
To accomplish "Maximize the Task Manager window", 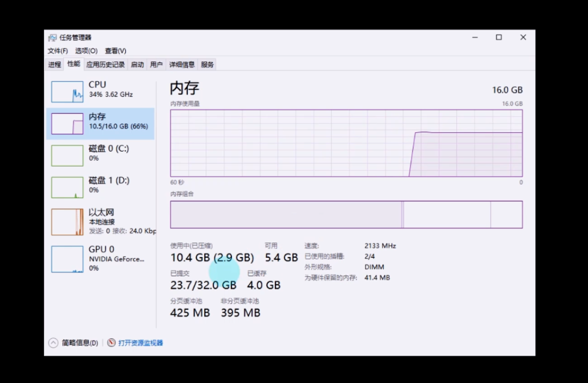I will tap(499, 37).
